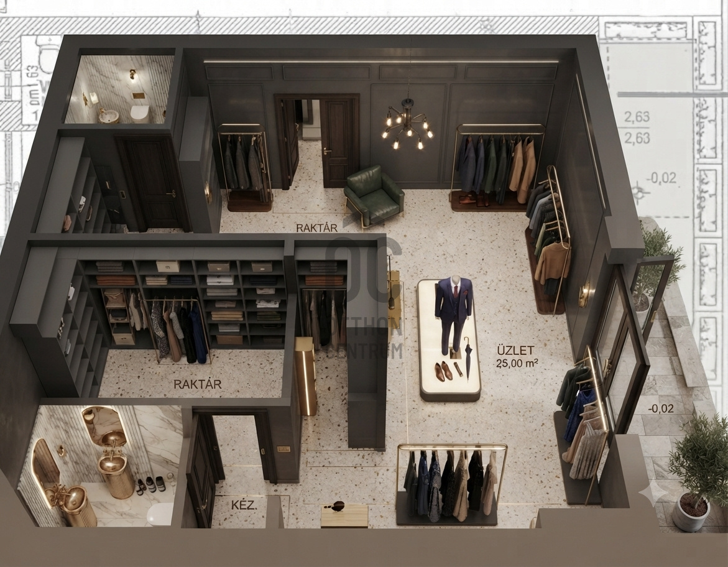
Task: Select the "-0,02" level value on the stone terrace
Action: pos(660,408)
